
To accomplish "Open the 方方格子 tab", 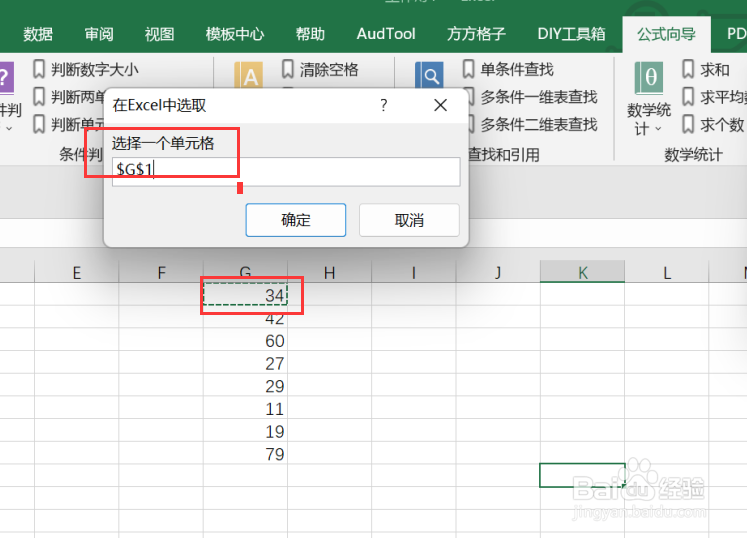I will click(476, 34).
